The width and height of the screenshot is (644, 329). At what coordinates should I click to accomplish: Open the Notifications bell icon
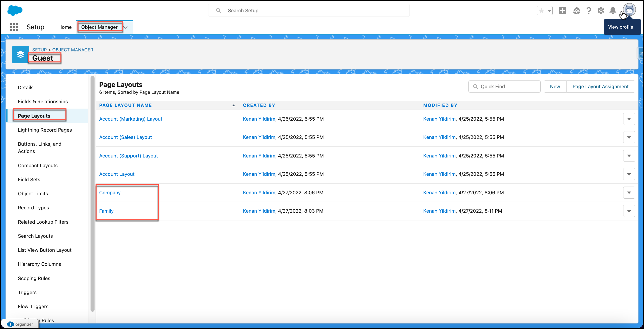pos(613,11)
